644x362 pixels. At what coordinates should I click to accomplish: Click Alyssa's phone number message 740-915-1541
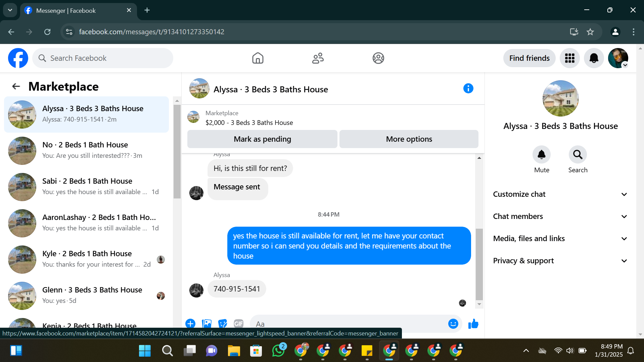coord(237,289)
